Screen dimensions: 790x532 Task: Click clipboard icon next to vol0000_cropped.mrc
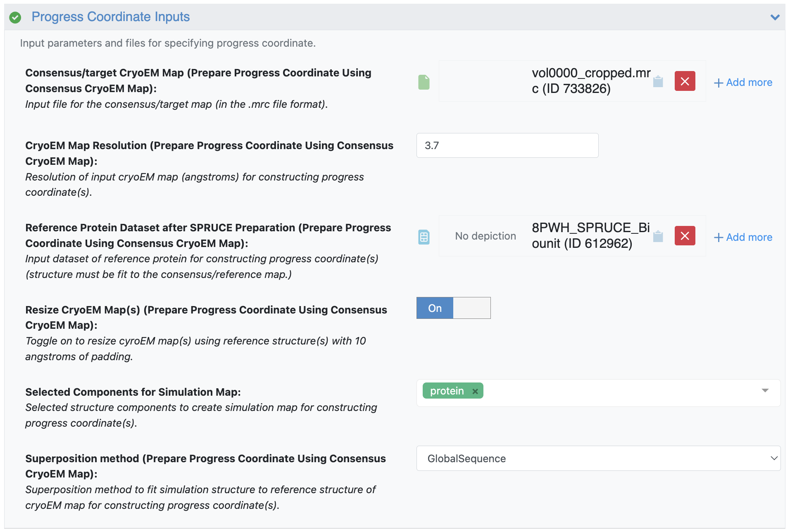658,81
